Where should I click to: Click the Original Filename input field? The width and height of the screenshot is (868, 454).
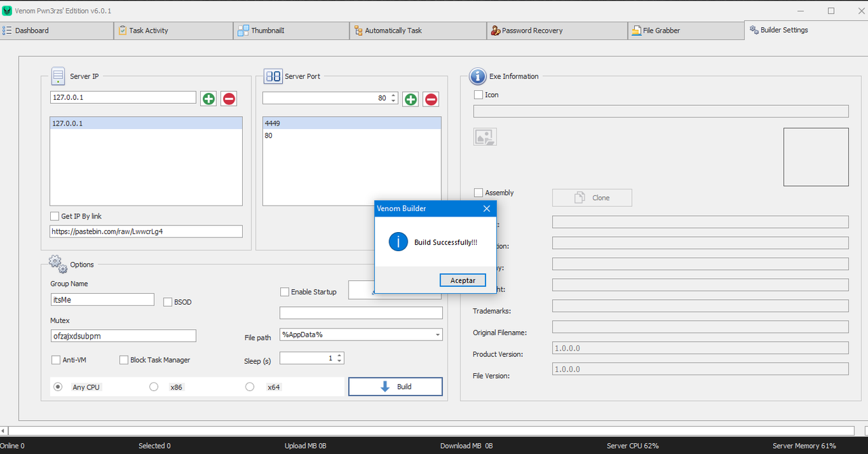point(700,327)
